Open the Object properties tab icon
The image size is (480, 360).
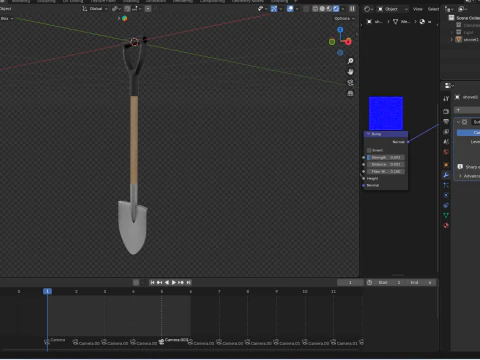(x=446, y=165)
